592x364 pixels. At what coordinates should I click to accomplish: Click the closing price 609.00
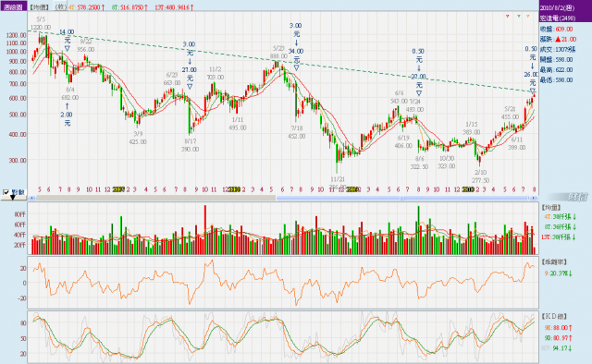[563, 29]
